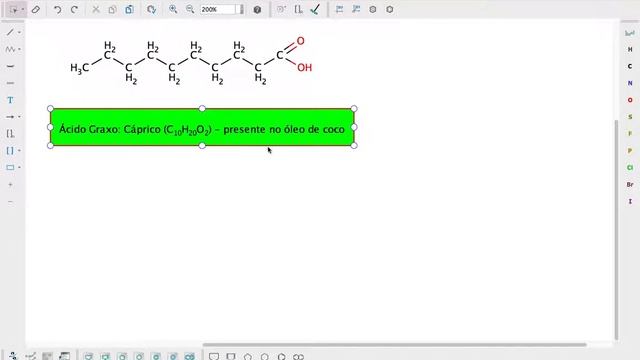Grab the bottom-center handle of text box

(x=202, y=146)
